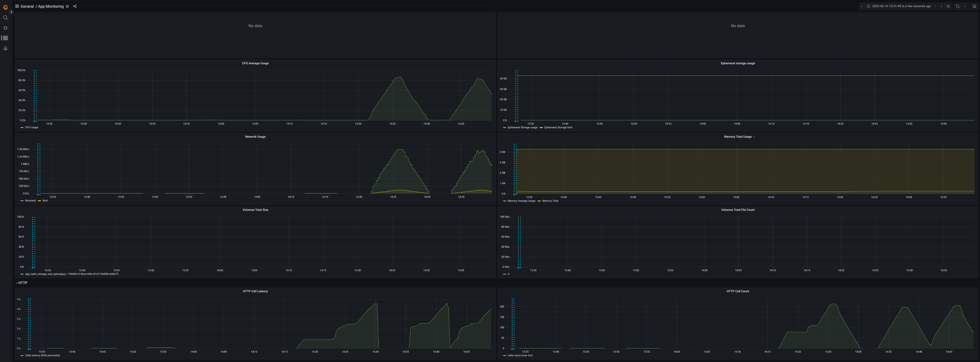Open the HTTP Call Count panel title
The image size is (980, 362).
pos(738,292)
